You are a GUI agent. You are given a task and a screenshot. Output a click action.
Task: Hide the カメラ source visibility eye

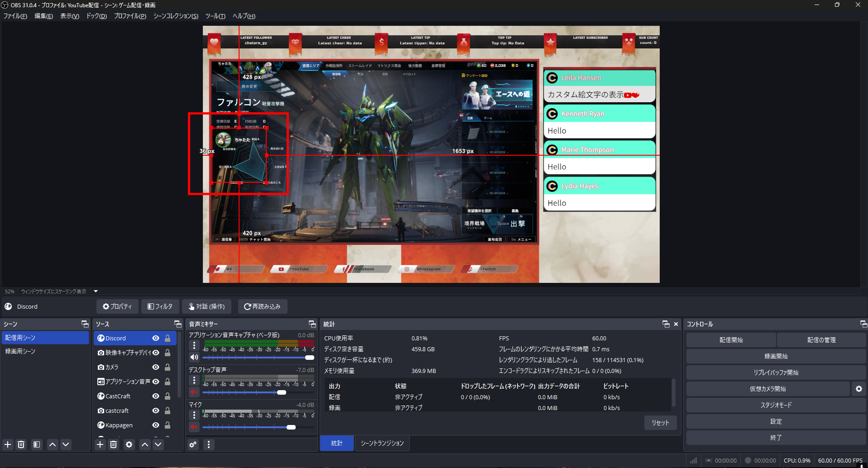pyautogui.click(x=155, y=367)
